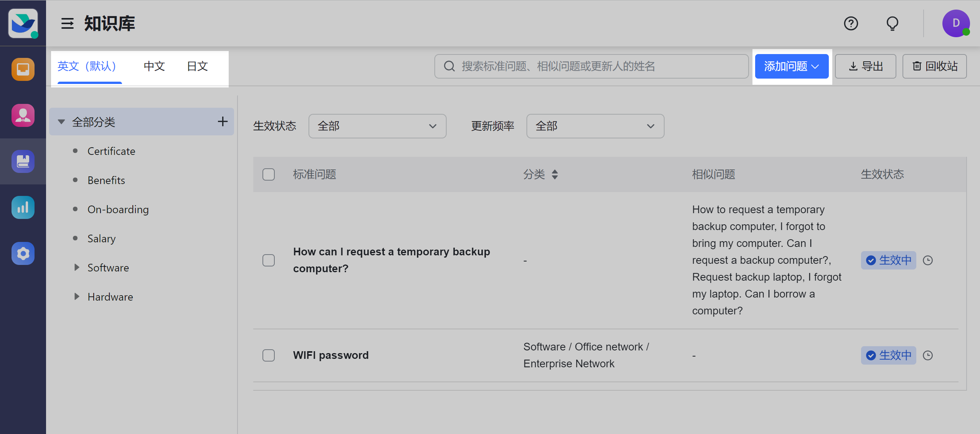
Task: Click the 添加问题 button
Action: point(791,66)
